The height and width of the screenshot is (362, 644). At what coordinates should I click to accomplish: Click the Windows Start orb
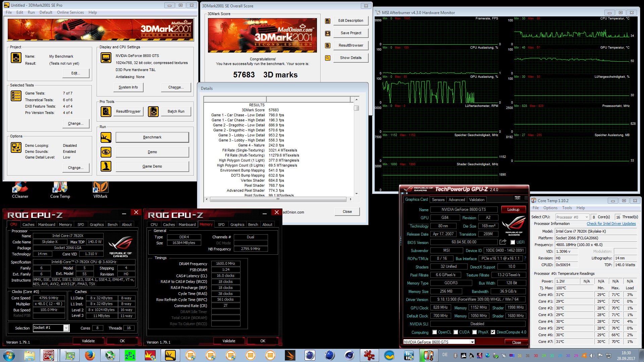coord(9,355)
